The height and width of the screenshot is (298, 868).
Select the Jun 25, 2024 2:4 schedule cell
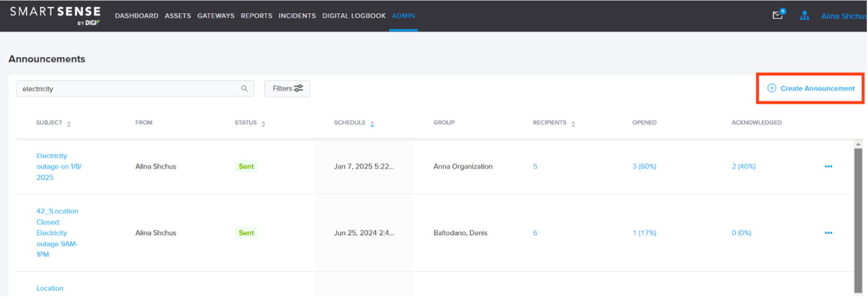coord(364,232)
